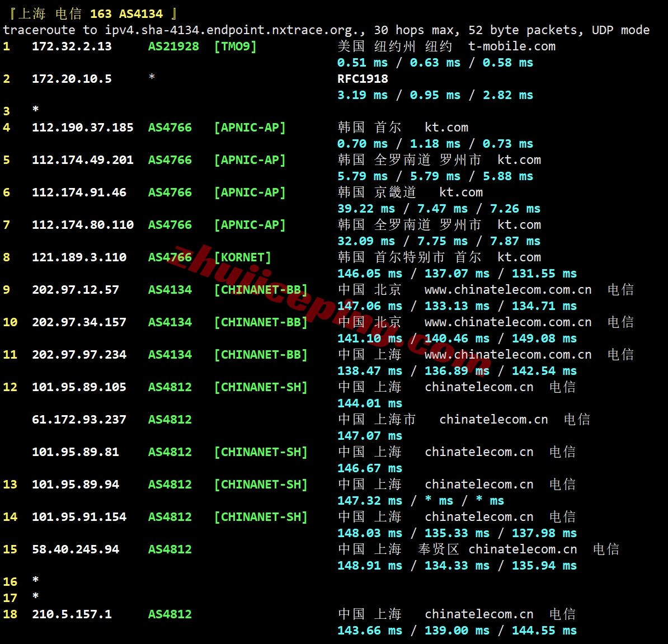668x644 pixels.
Task: Select the '30 hops max' text
Action: [x=415, y=30]
